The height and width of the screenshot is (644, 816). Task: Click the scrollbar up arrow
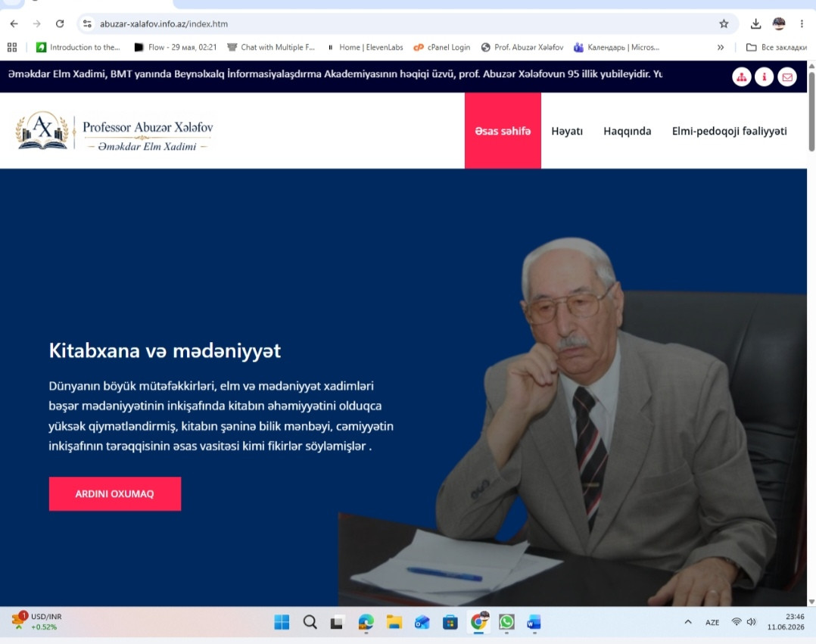(811, 66)
